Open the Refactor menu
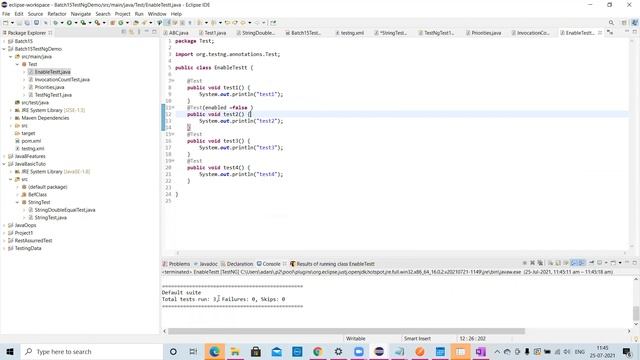Viewport: 640px width, 360px height. pos(57,14)
